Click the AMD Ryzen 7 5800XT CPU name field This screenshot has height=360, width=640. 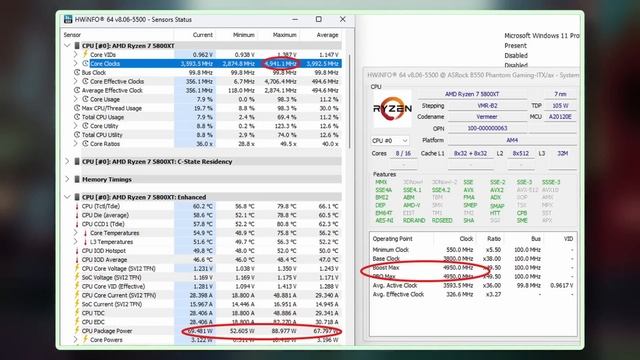click(x=472, y=94)
